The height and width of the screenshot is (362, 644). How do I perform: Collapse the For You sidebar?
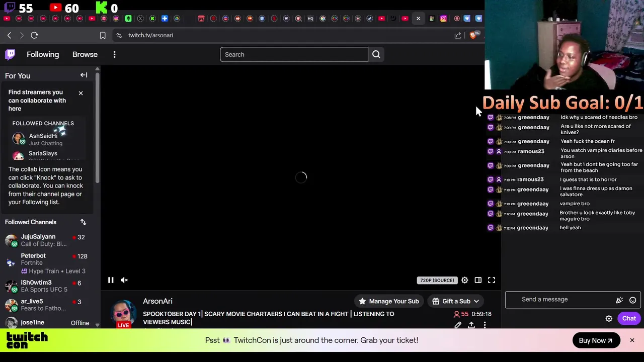[x=84, y=75]
